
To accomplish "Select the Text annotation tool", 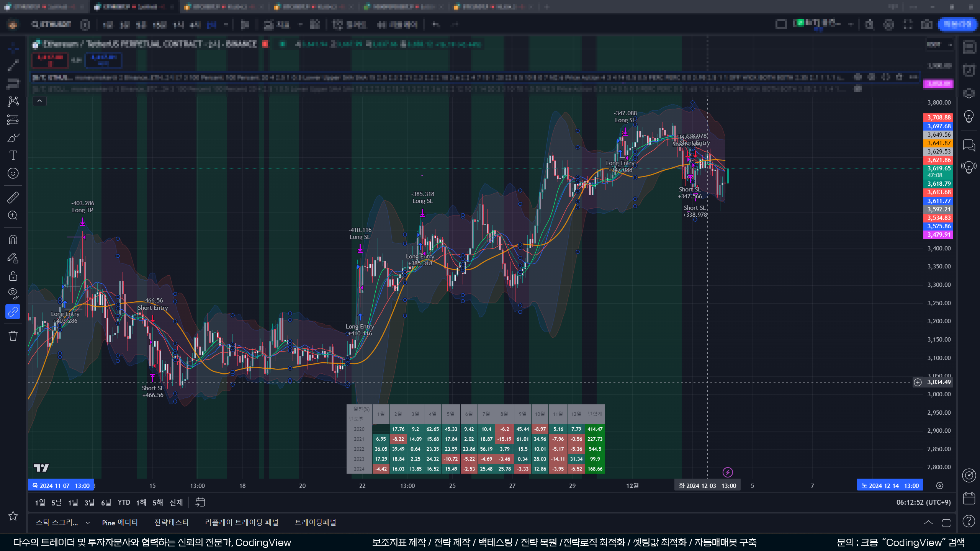I will click(x=13, y=155).
